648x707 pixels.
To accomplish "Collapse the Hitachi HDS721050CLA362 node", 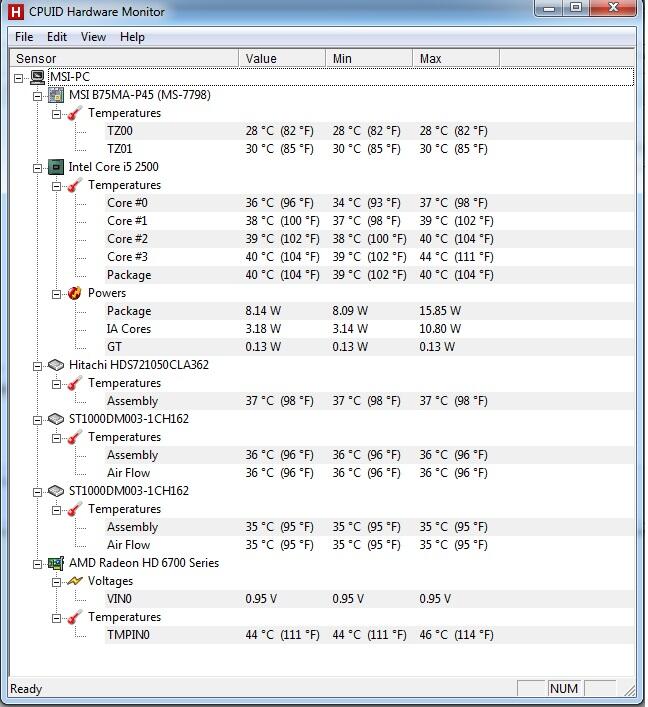I will coord(38,366).
